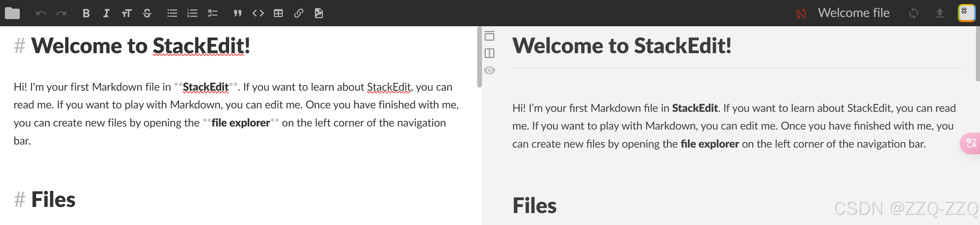Click the bold StackEdit word in editor
Viewport: 980px width, 225px height.
[206, 87]
